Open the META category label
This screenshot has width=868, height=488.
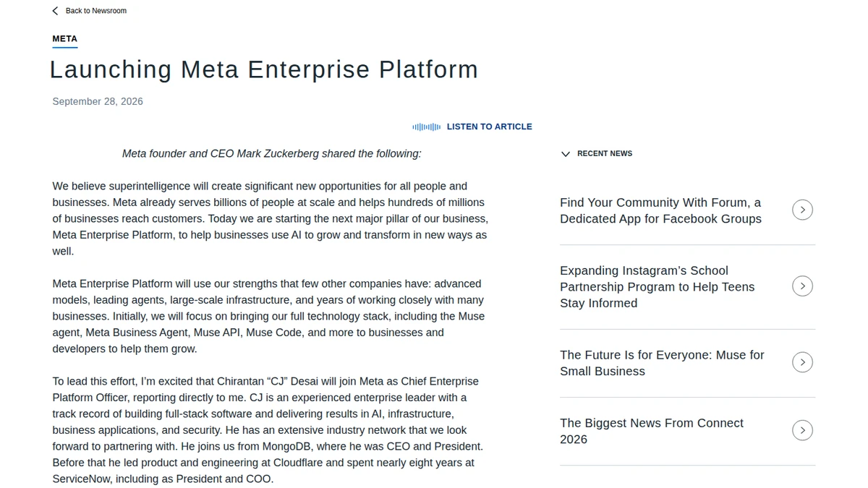[x=64, y=39]
